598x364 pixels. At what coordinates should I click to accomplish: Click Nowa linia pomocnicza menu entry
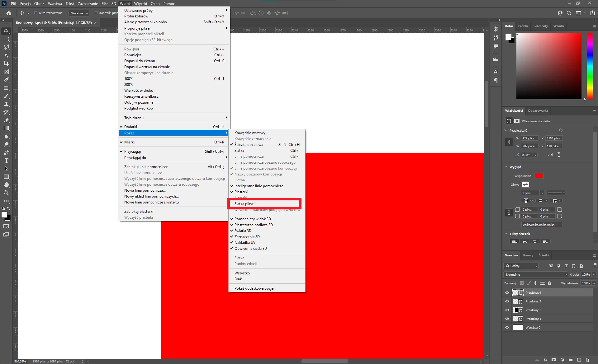(x=145, y=190)
